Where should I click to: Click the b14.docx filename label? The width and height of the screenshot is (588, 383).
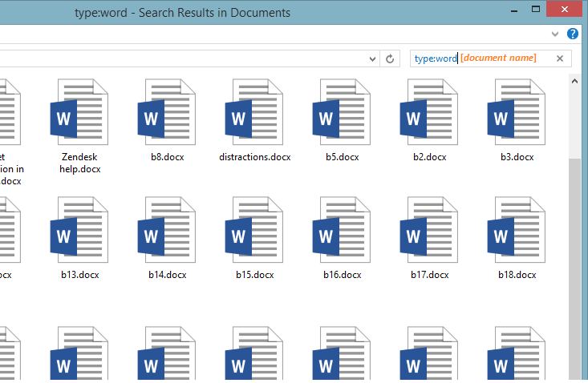click(167, 275)
